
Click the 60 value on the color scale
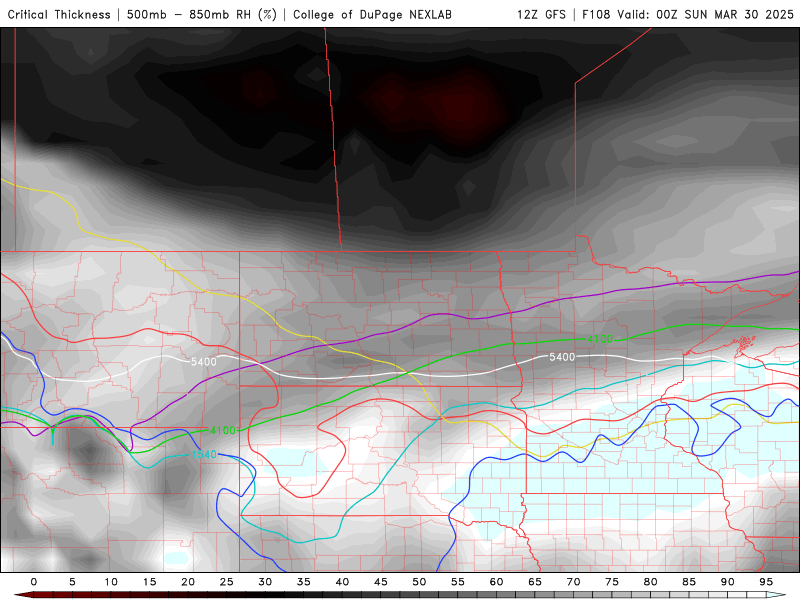click(496, 582)
